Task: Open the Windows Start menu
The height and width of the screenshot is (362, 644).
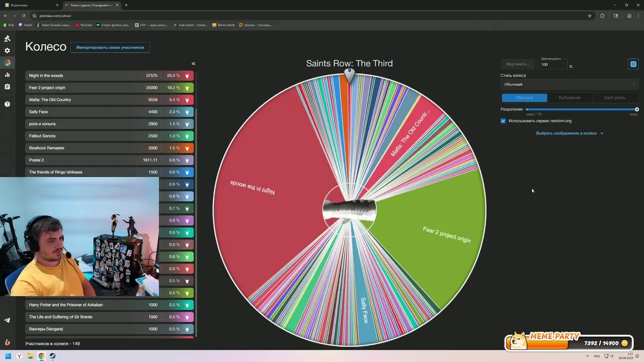Action: (x=8, y=356)
